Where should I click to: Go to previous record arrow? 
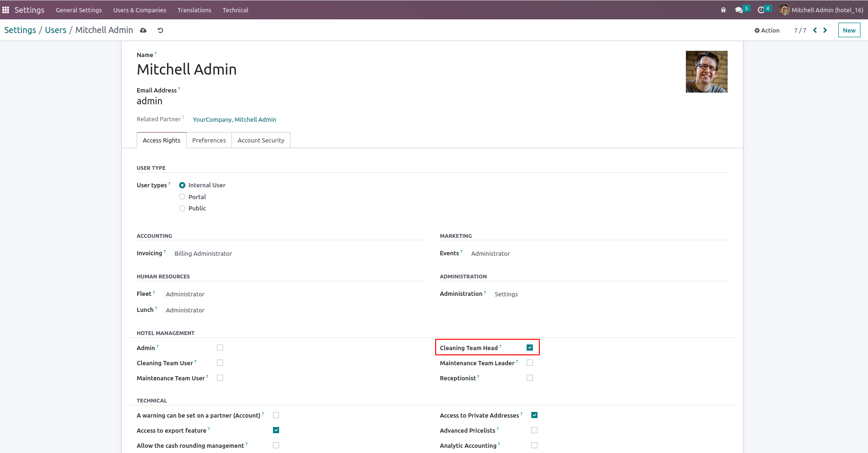[x=815, y=30]
